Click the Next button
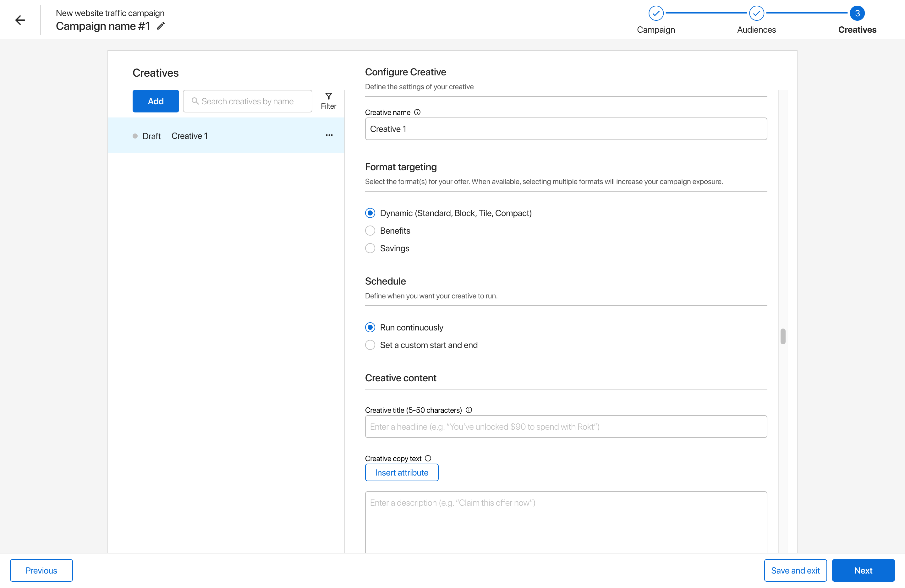905x588 pixels. 863,570
